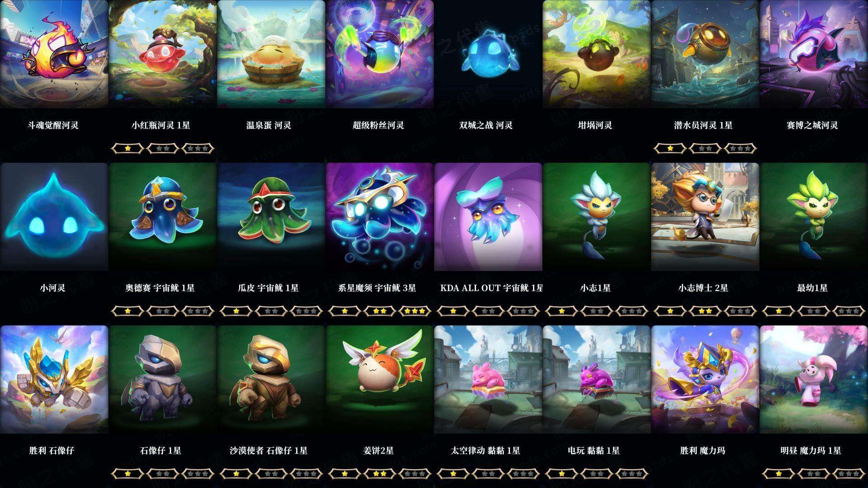Open the 温泉蛋 河灵 card
The image size is (868, 488).
click(271, 54)
